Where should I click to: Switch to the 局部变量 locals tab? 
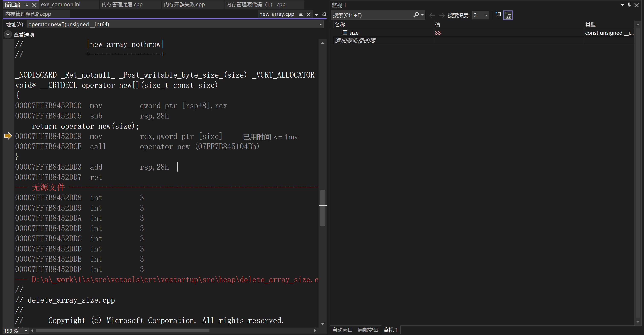pyautogui.click(x=368, y=330)
